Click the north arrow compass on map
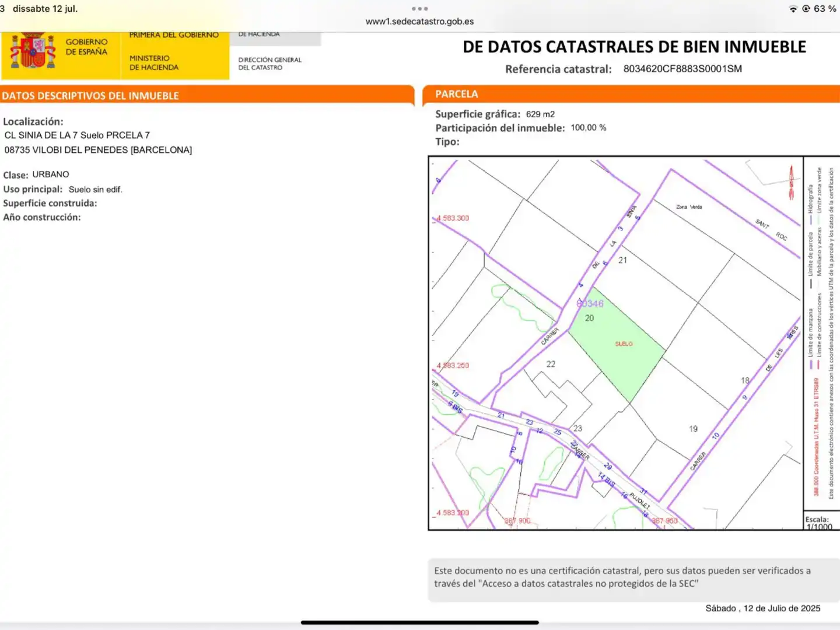The height and width of the screenshot is (630, 840). [792, 182]
